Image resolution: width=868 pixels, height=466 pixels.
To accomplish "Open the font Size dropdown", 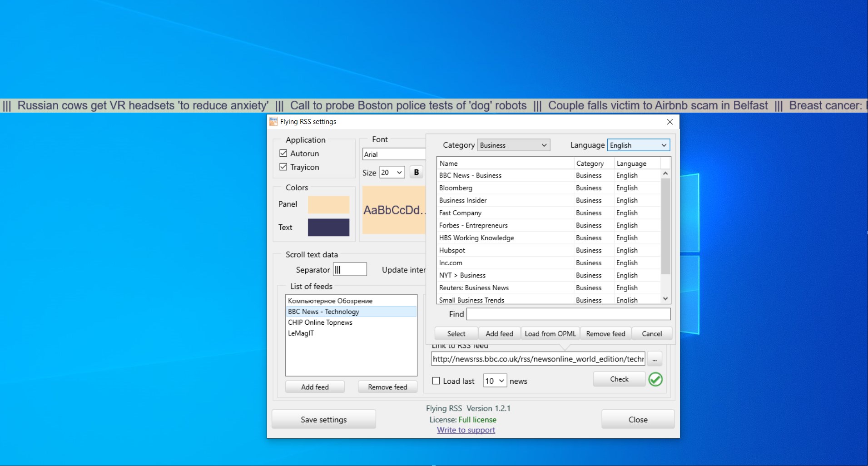I will pyautogui.click(x=392, y=172).
